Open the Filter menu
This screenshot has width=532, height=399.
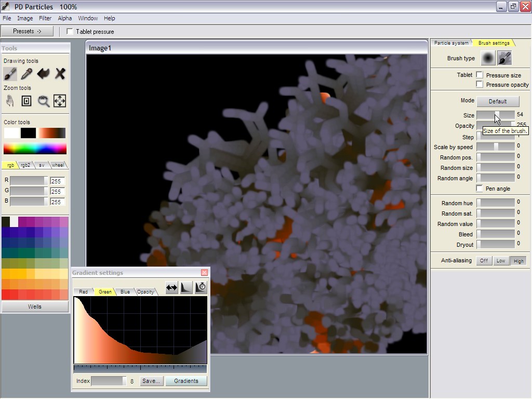pyautogui.click(x=45, y=18)
